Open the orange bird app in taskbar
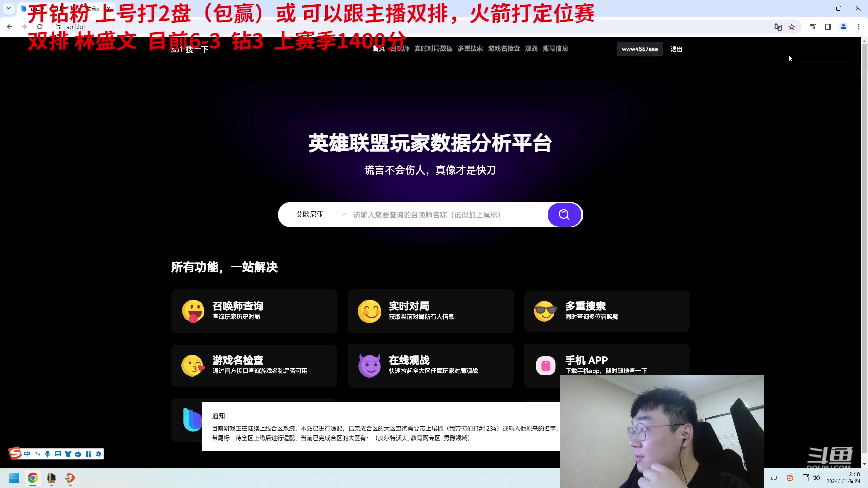Image resolution: width=868 pixels, height=488 pixels. pyautogui.click(x=70, y=478)
